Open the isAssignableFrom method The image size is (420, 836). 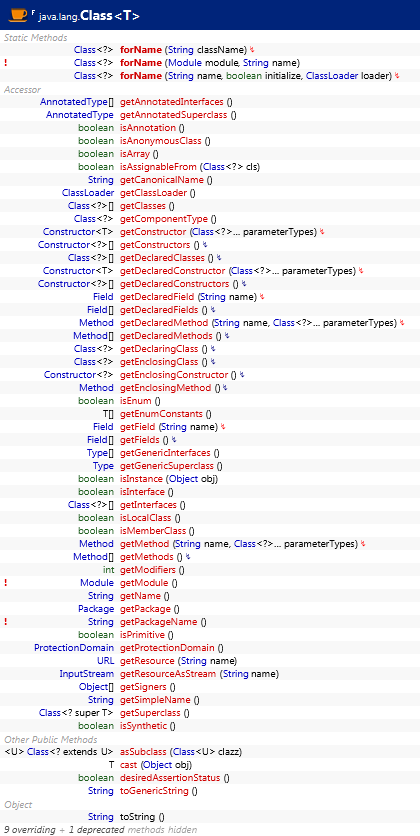tap(158, 167)
